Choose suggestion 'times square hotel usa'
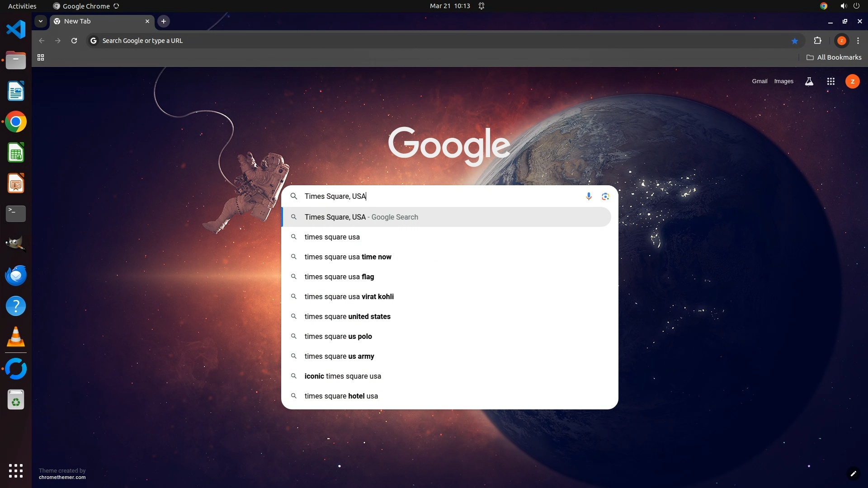 pyautogui.click(x=341, y=396)
